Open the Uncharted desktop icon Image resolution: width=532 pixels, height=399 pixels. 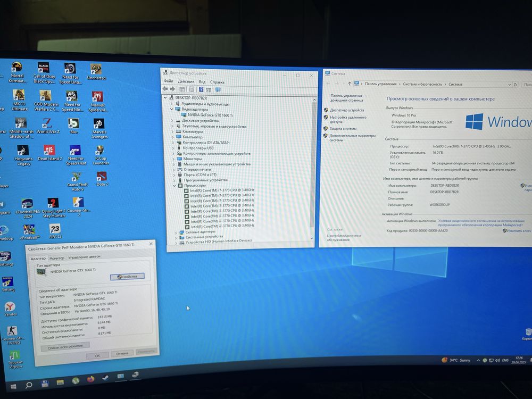click(96, 72)
